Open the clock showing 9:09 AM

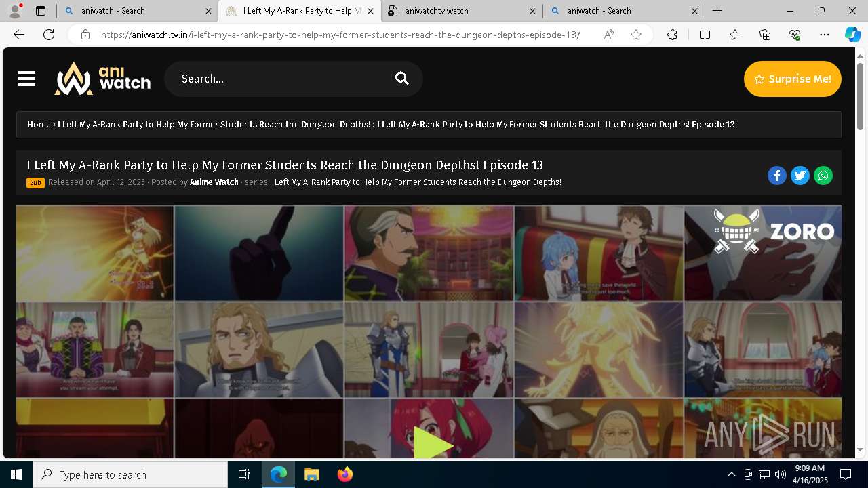[x=810, y=474]
